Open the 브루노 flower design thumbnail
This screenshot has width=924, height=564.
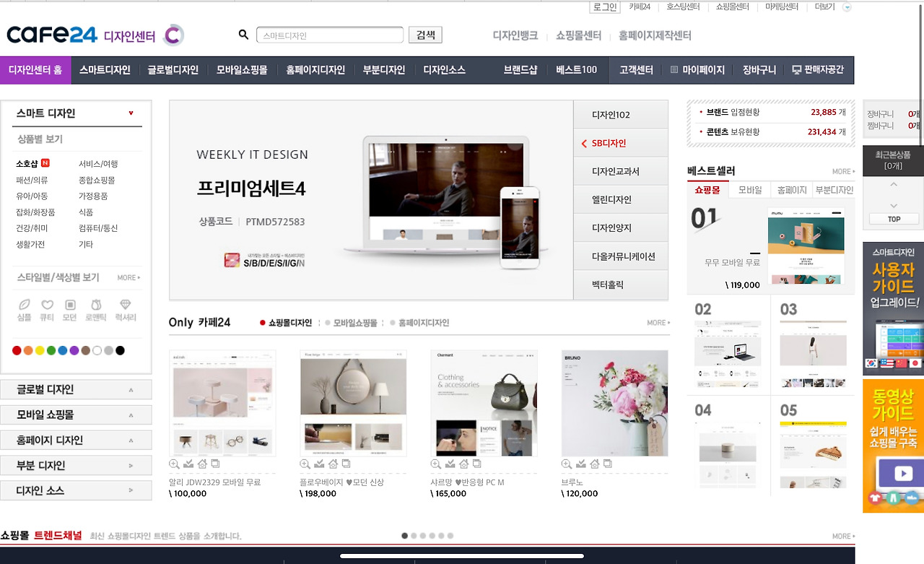(x=614, y=403)
